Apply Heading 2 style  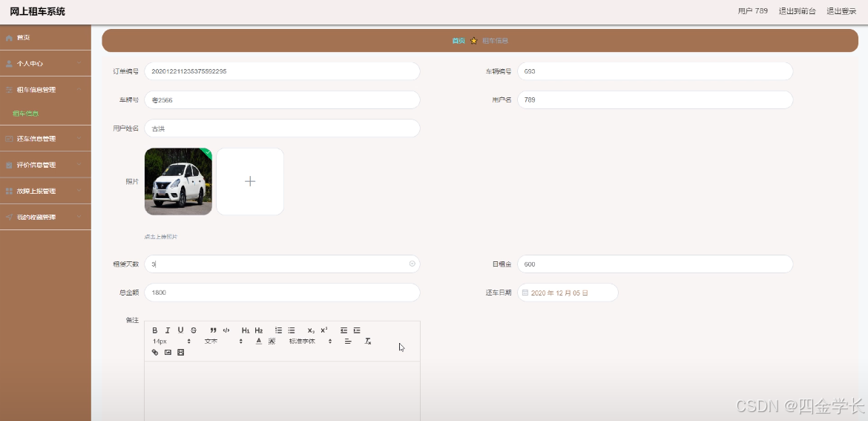pyautogui.click(x=258, y=330)
